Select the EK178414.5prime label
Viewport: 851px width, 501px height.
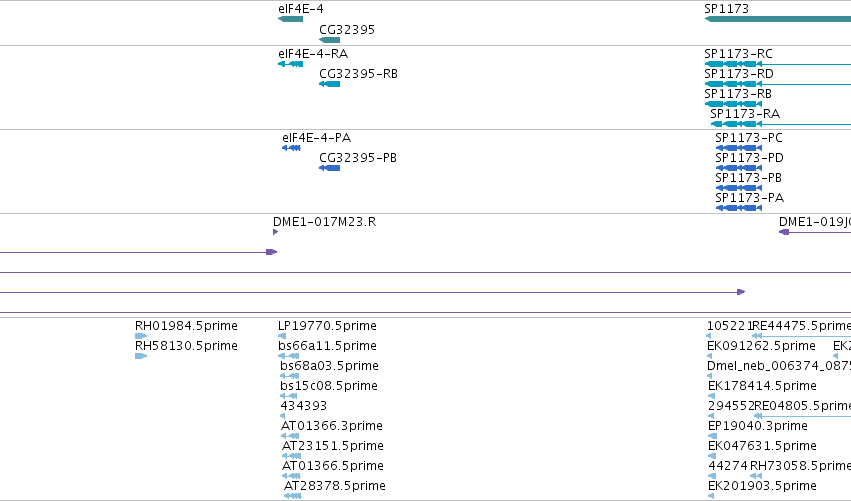762,386
